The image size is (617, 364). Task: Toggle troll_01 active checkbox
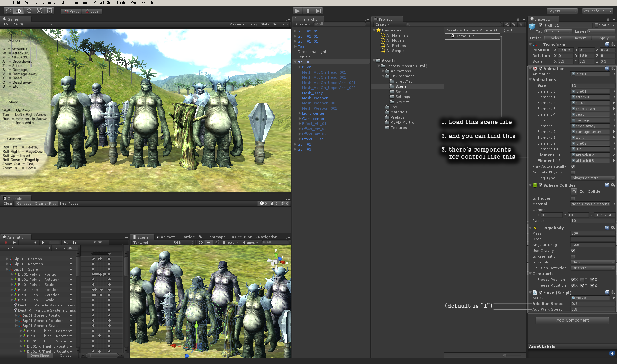pyautogui.click(x=541, y=25)
